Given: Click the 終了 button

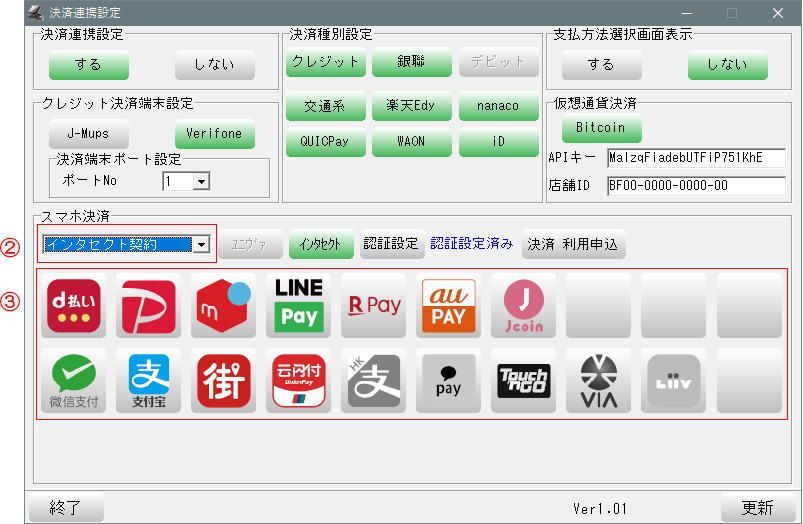Looking at the screenshot, I should coord(66,507).
